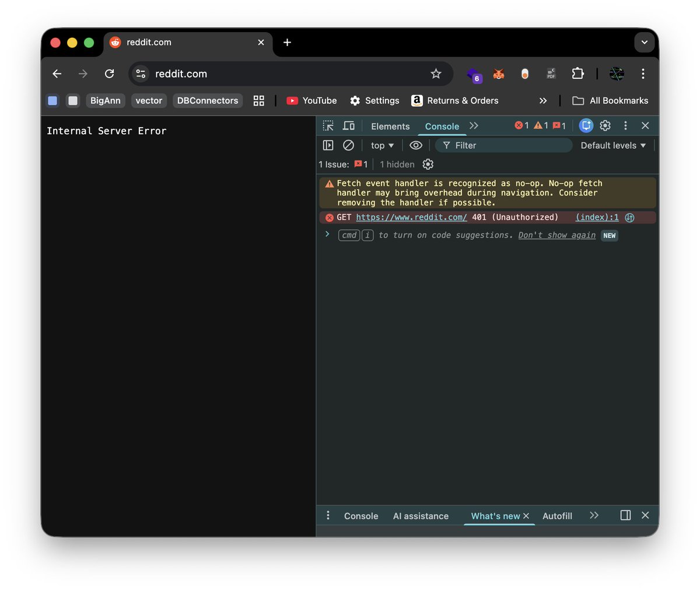Open the apps grid bookmark shortcut

click(259, 100)
